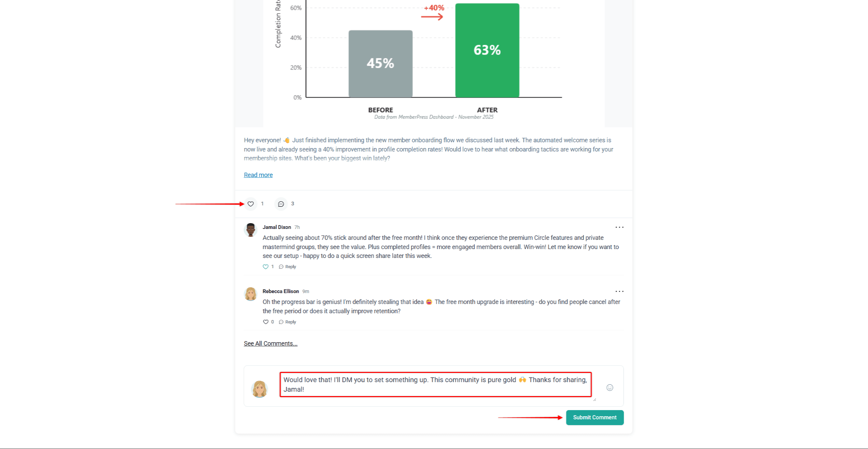The height and width of the screenshot is (449, 868).
Task: Open the emoji picker in the comment box
Action: coord(610,388)
